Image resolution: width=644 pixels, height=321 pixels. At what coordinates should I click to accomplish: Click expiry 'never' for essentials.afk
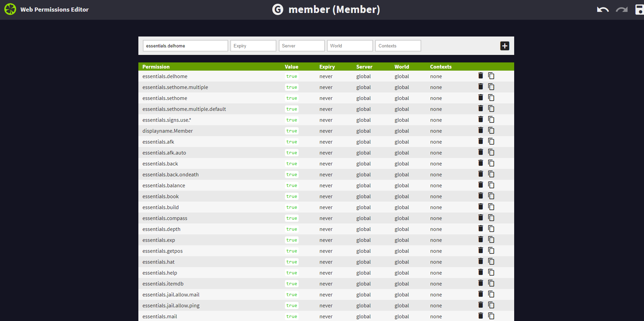point(326,142)
